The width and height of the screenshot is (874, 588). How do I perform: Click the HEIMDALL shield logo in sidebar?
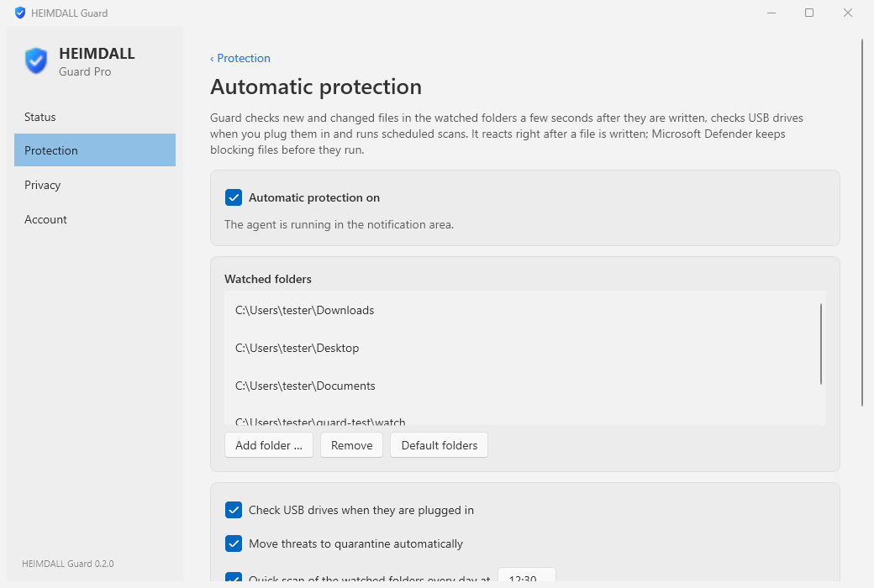36,60
